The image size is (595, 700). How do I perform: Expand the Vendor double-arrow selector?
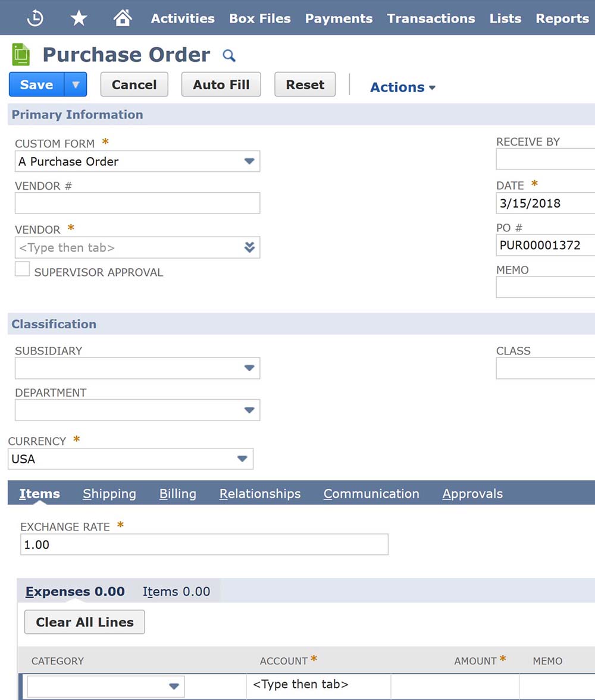[x=249, y=247]
